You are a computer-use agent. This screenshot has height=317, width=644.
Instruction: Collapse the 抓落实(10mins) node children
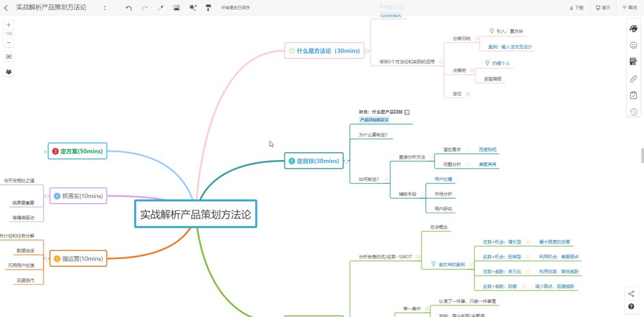pyautogui.click(x=47, y=196)
